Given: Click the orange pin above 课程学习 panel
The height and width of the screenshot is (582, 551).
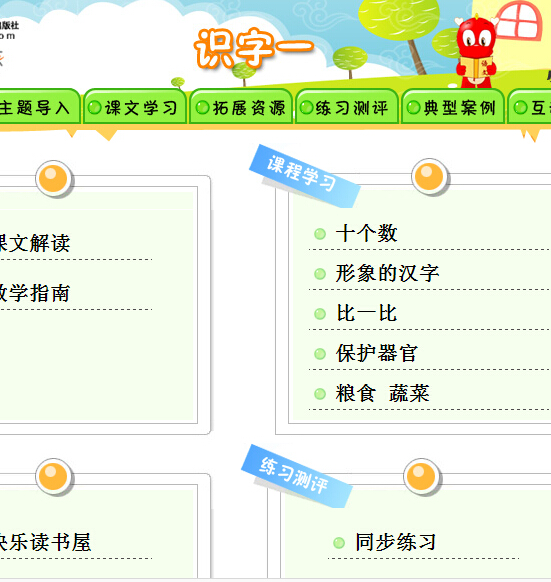Looking at the screenshot, I should click(x=430, y=177).
